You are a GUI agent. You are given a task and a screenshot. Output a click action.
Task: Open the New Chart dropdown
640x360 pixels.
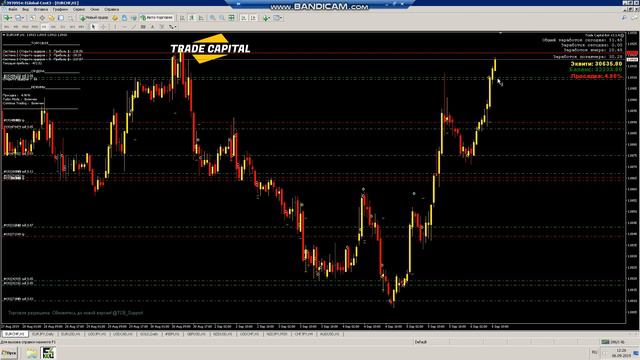point(8,18)
